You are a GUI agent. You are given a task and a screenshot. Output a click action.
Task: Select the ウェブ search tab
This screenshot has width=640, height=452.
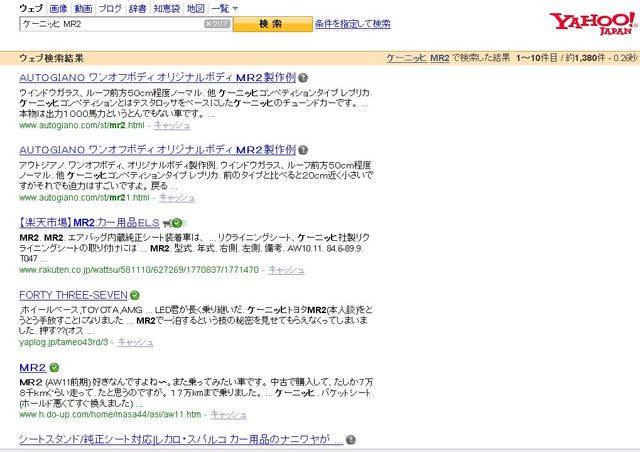pyautogui.click(x=31, y=9)
